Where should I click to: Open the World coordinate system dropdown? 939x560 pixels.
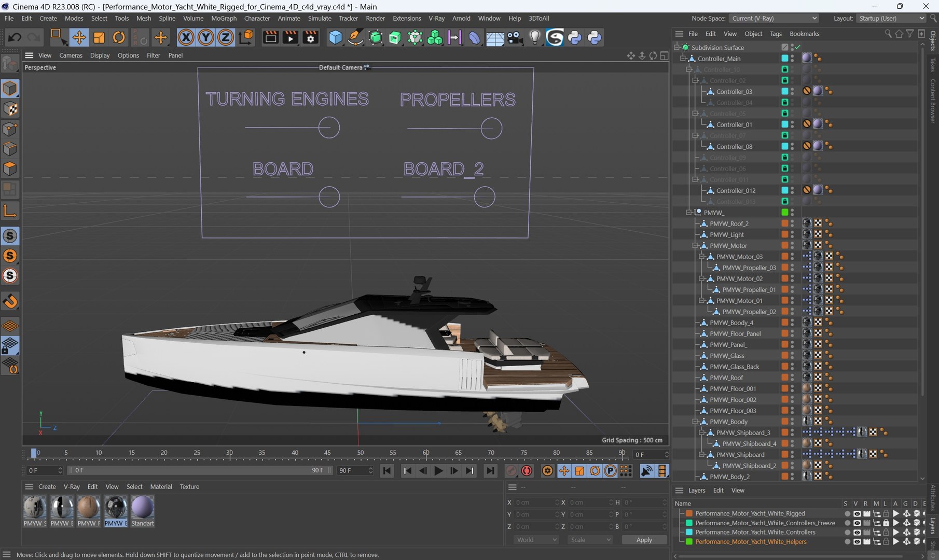click(536, 540)
